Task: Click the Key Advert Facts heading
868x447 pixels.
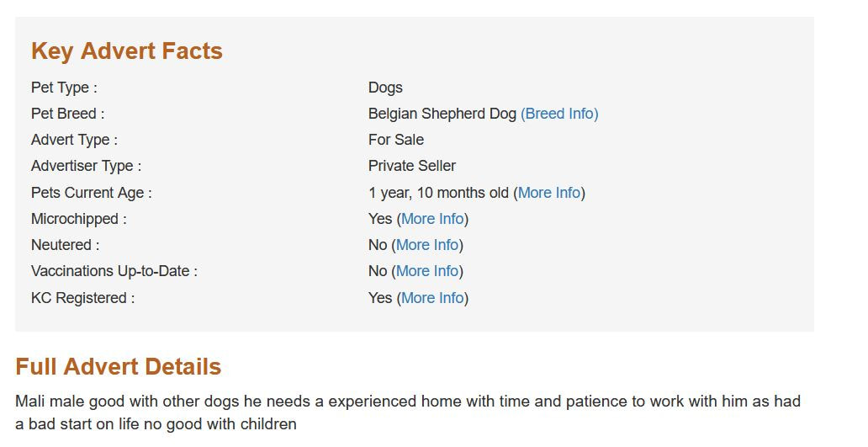Action: click(x=127, y=51)
